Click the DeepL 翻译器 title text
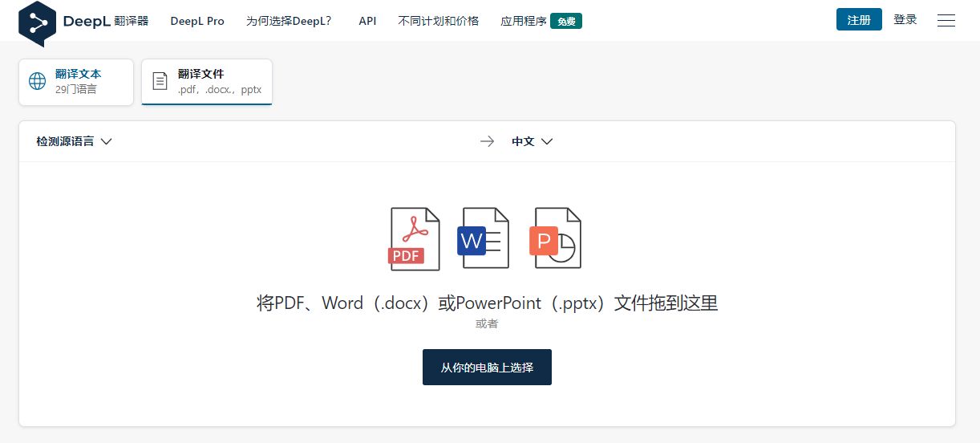The width and height of the screenshot is (980, 443). 106,21
